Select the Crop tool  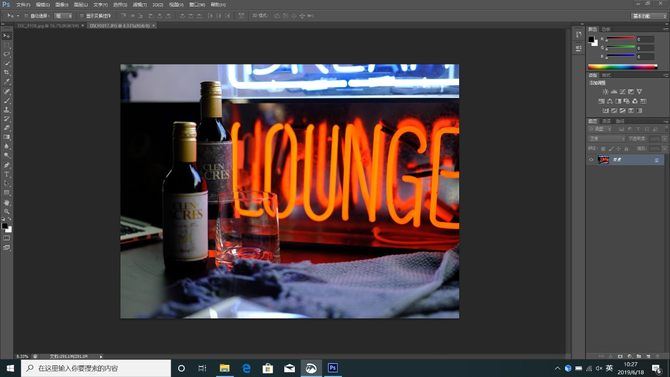(x=6, y=73)
